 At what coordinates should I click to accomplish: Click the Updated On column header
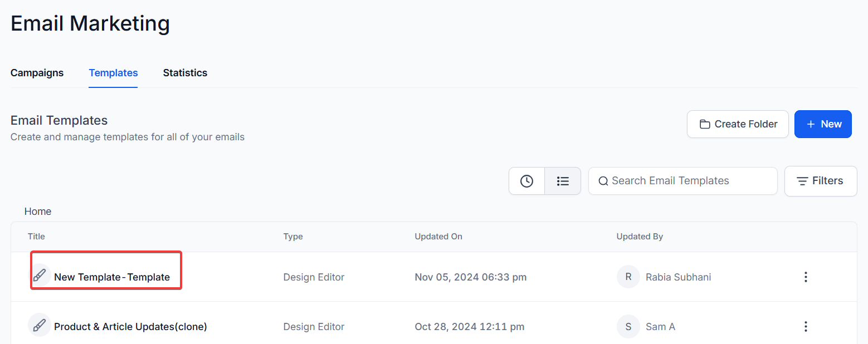(x=438, y=237)
